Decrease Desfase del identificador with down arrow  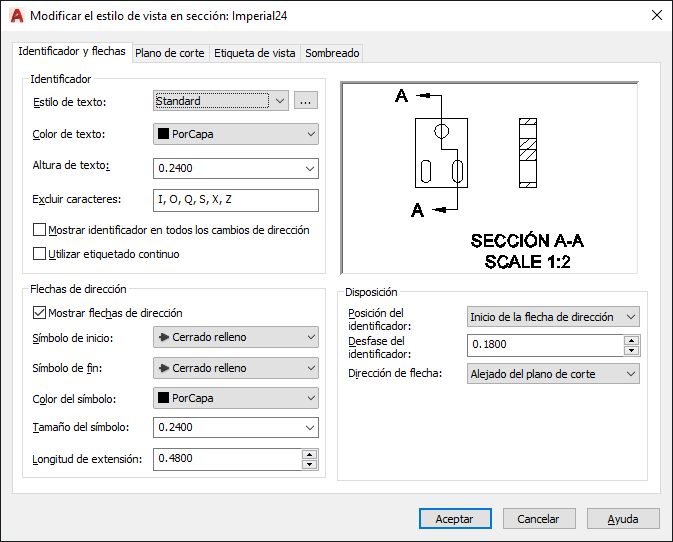631,351
